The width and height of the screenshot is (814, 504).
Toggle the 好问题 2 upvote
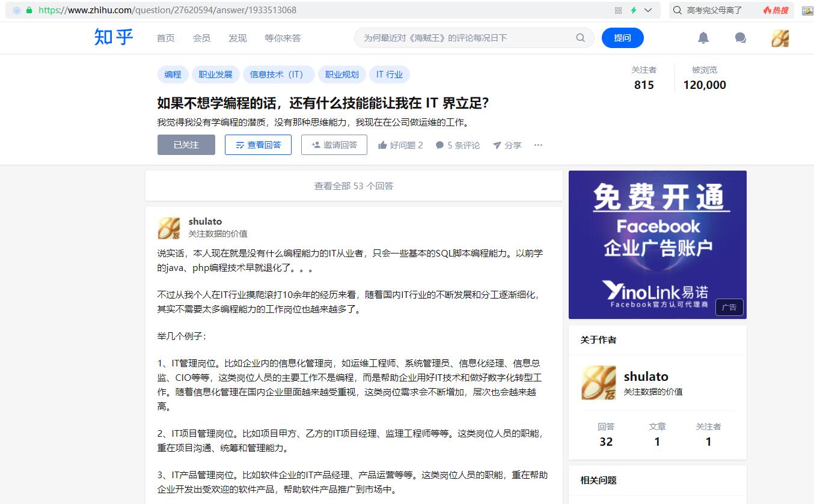coord(400,145)
